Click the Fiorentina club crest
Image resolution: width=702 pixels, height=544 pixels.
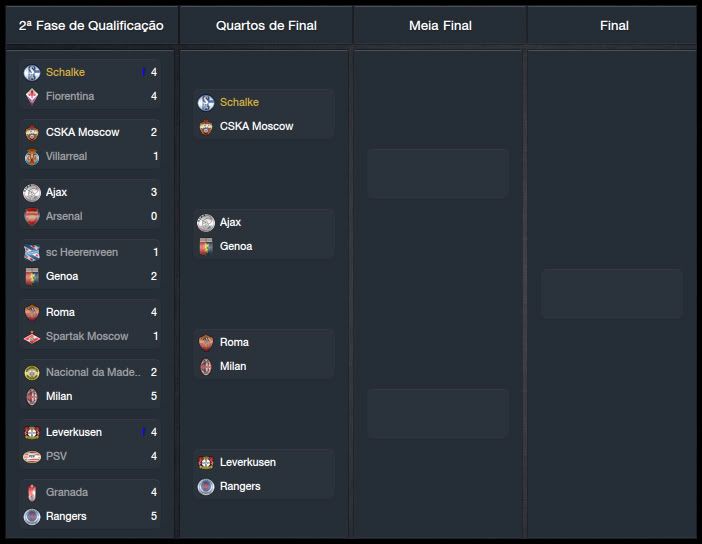pos(31,96)
